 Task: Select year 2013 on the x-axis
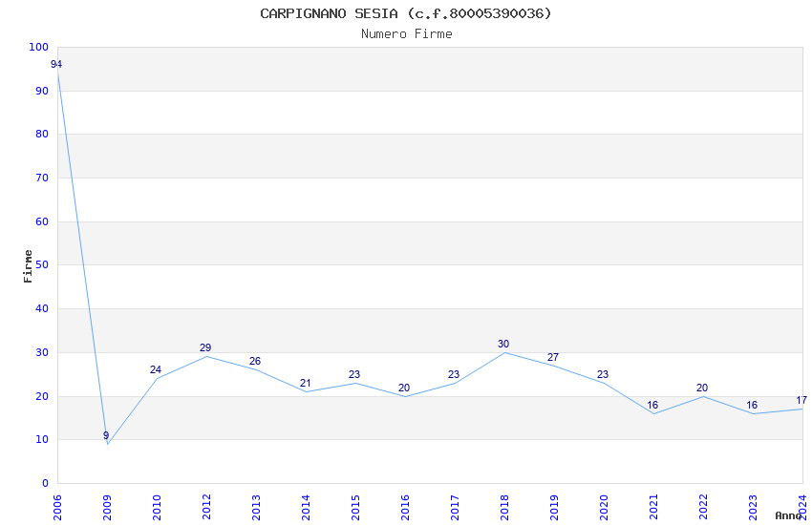click(x=256, y=508)
